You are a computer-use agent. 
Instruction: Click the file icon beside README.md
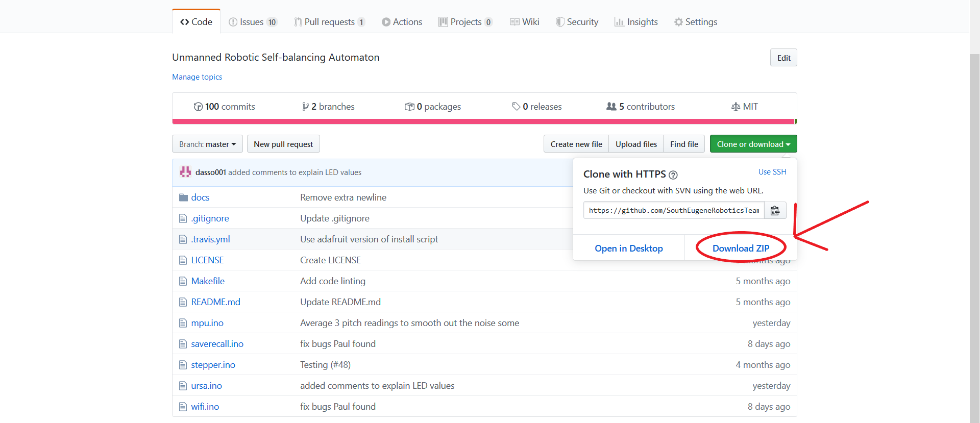click(x=183, y=302)
